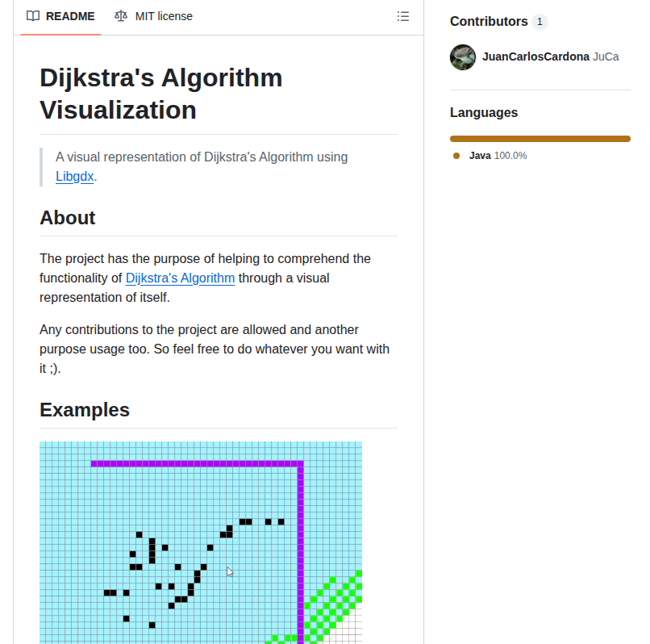Viewport: 650px width, 644px height.
Task: Open the README outline list icon
Action: [x=402, y=15]
